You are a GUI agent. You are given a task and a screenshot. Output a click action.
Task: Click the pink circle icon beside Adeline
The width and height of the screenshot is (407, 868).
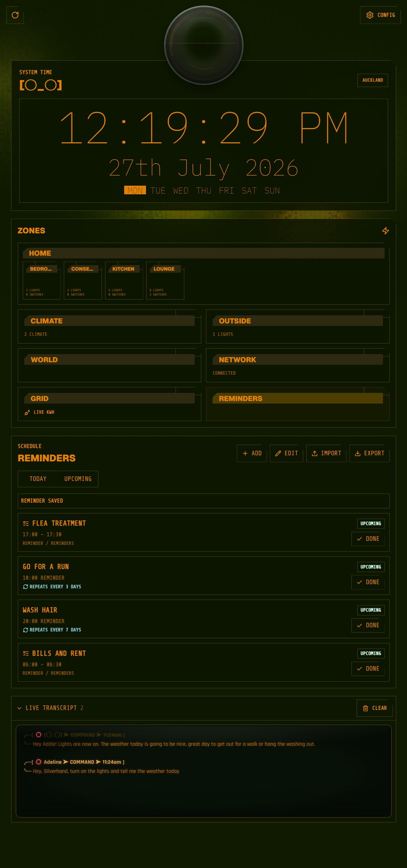38,762
